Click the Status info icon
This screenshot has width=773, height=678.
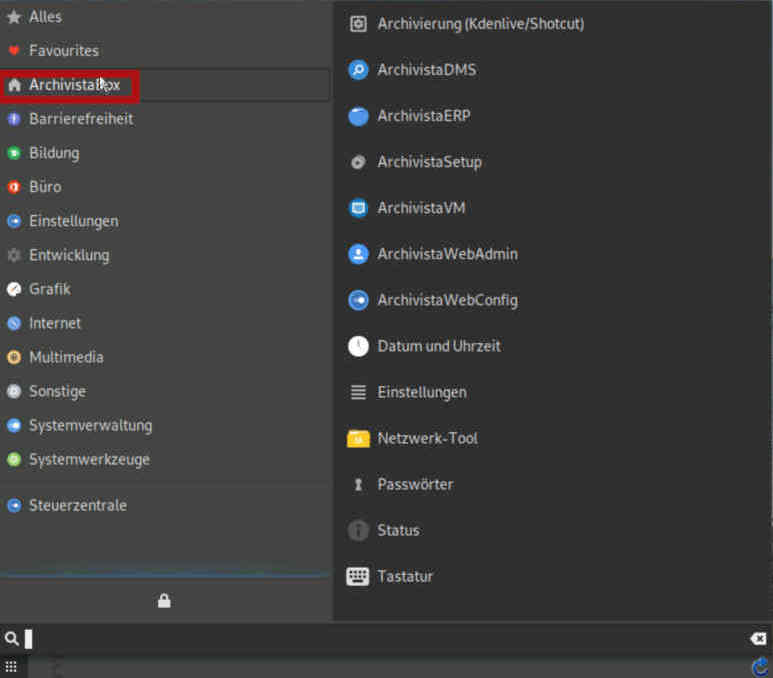click(x=358, y=530)
